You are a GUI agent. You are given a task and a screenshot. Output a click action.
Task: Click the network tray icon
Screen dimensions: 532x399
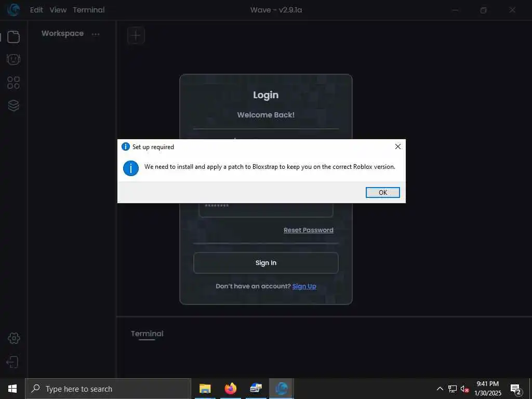[x=453, y=389]
